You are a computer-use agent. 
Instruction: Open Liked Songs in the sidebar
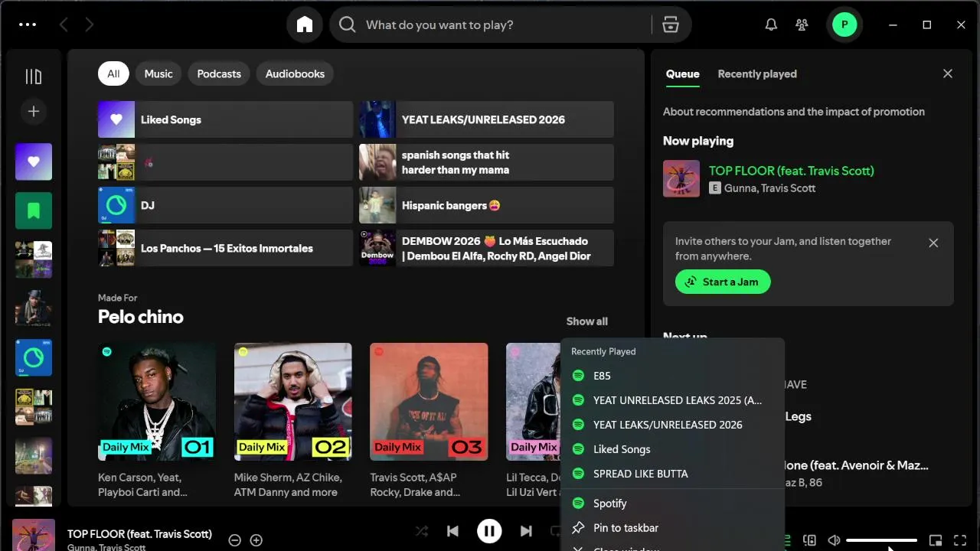[x=34, y=161]
